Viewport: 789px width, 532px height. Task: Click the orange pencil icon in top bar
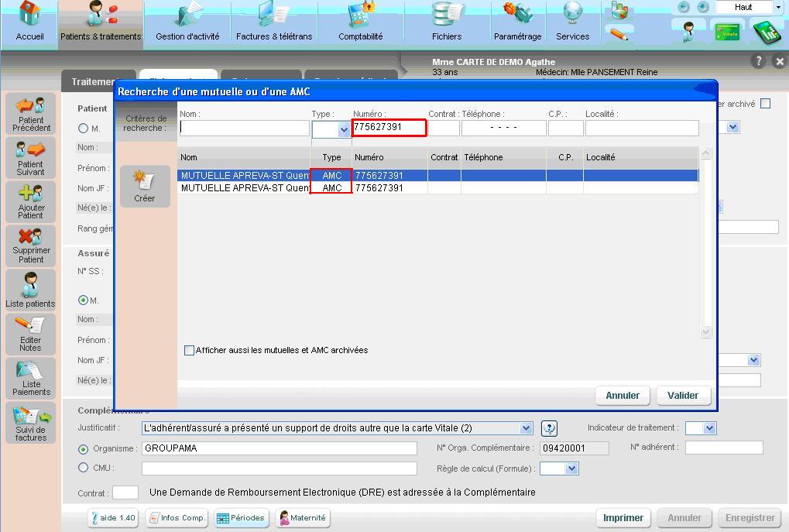[x=619, y=34]
